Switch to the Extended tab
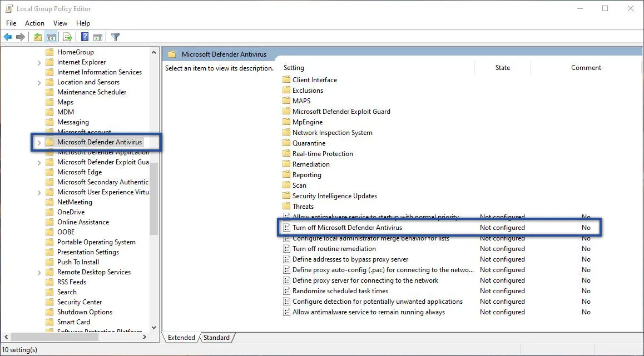Screen dimensions: 644x356 [181, 337]
